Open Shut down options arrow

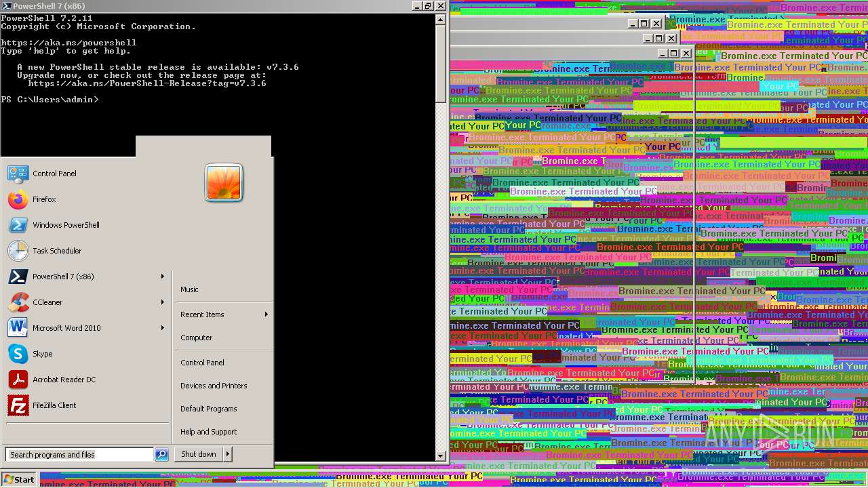pyautogui.click(x=228, y=454)
